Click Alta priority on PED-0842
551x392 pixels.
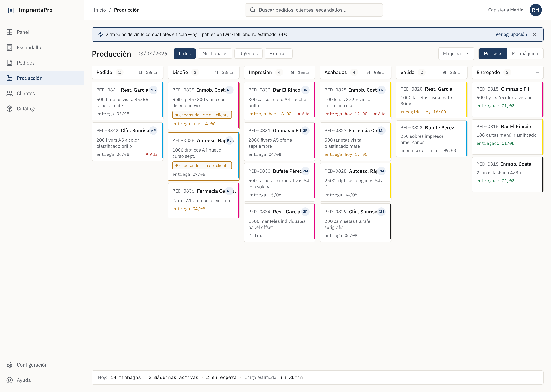tap(152, 154)
